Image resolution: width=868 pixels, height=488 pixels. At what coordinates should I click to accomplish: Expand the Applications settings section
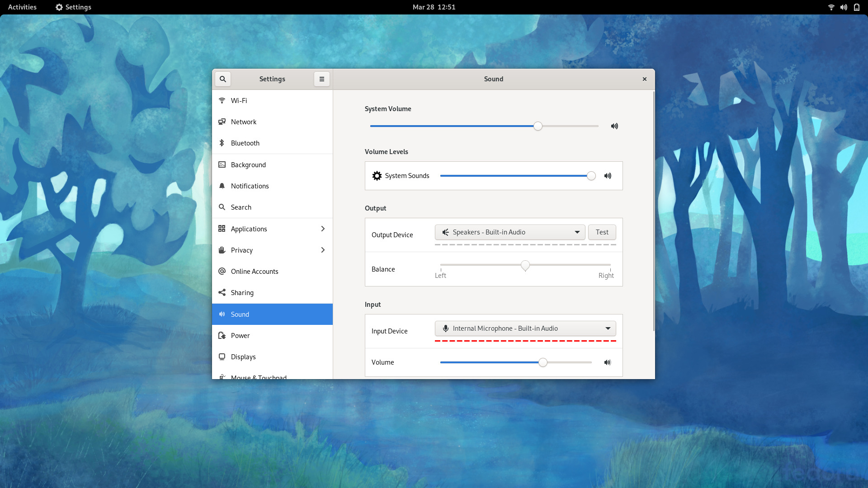tap(272, 229)
